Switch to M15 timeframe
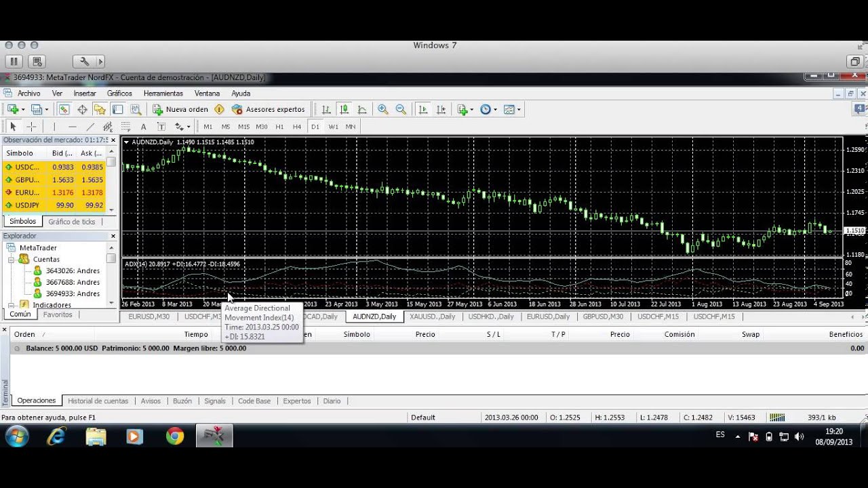 click(243, 127)
